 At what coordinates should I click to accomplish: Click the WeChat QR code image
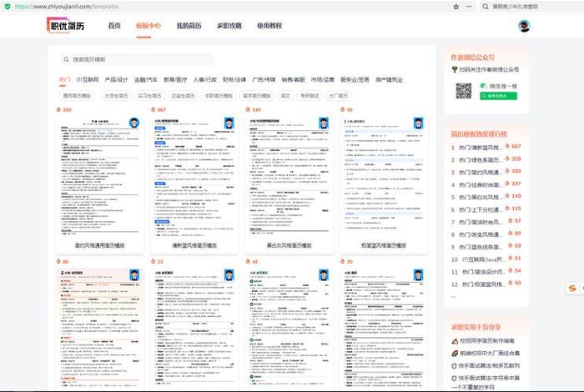[x=464, y=91]
